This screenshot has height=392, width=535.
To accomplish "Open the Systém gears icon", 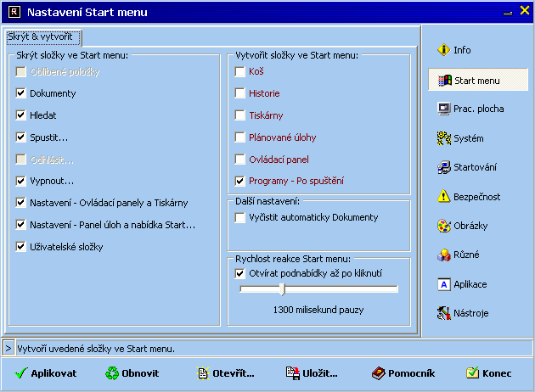I will click(x=444, y=138).
